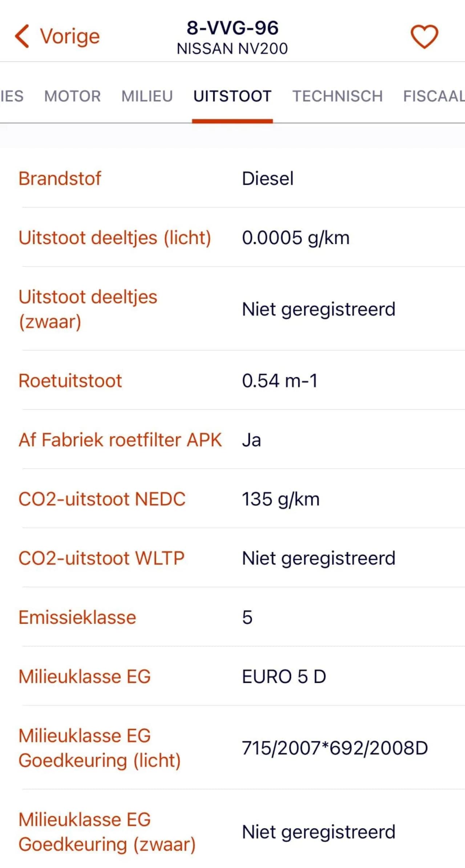This screenshot has width=465, height=868.
Task: Tap the Af Fabriek roetfilter APK row
Action: click(x=232, y=440)
